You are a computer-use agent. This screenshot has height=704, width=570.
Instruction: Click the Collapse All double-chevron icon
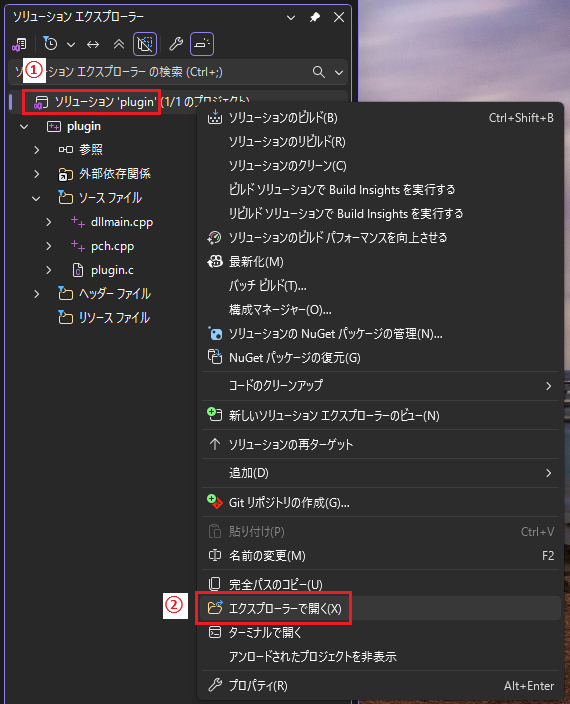tap(118, 44)
